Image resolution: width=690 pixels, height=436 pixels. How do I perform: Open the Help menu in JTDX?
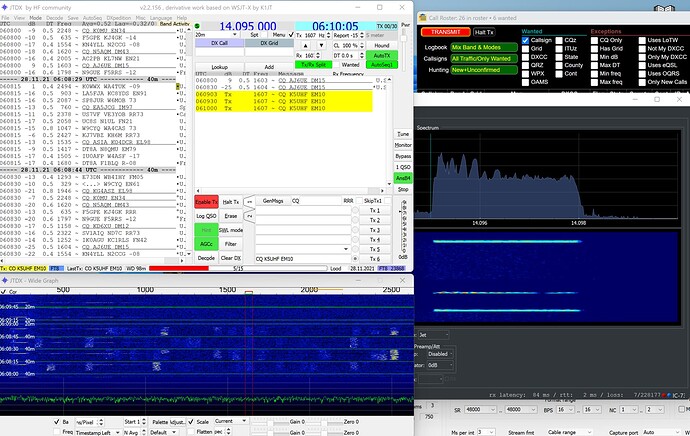tap(182, 18)
